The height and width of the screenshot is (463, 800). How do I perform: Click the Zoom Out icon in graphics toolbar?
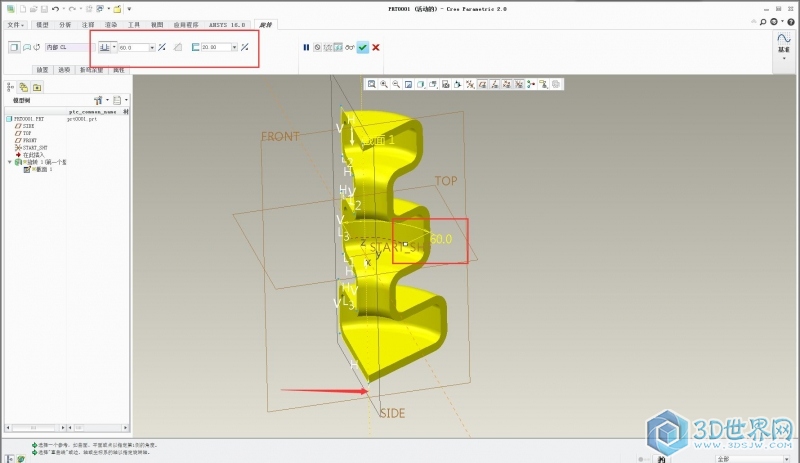tap(396, 84)
